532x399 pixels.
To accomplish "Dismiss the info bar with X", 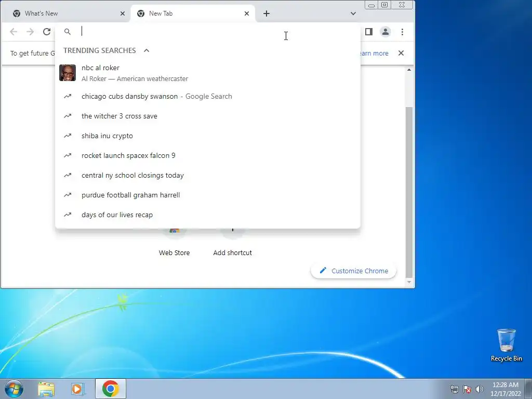I will (401, 53).
